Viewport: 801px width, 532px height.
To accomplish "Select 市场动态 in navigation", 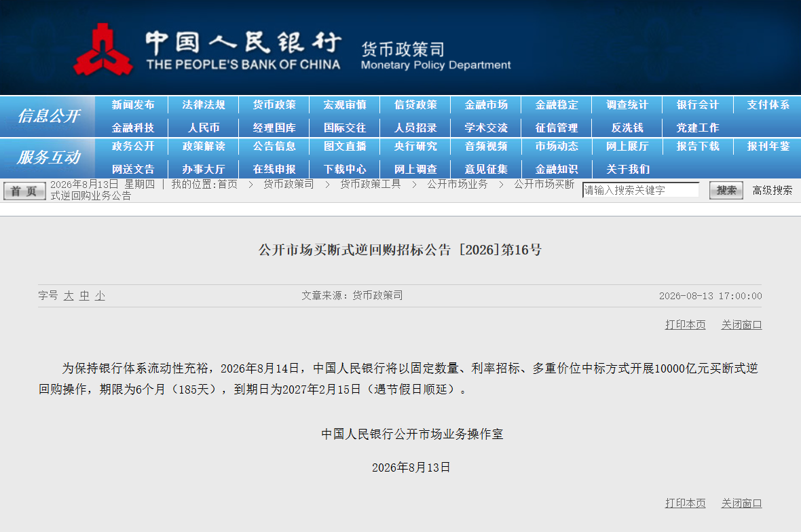I will click(x=557, y=146).
